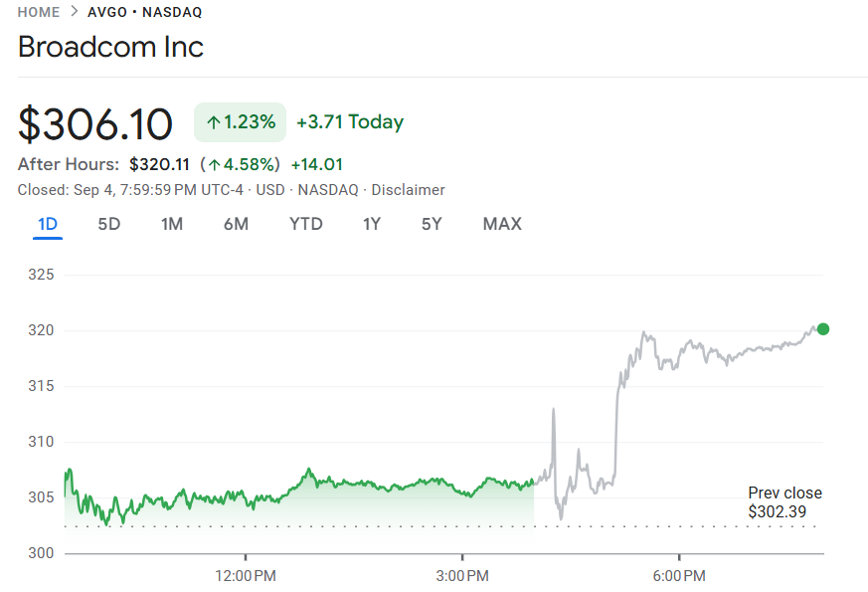Show the MAX history chart
The width and height of the screenshot is (868, 592).
click(502, 224)
